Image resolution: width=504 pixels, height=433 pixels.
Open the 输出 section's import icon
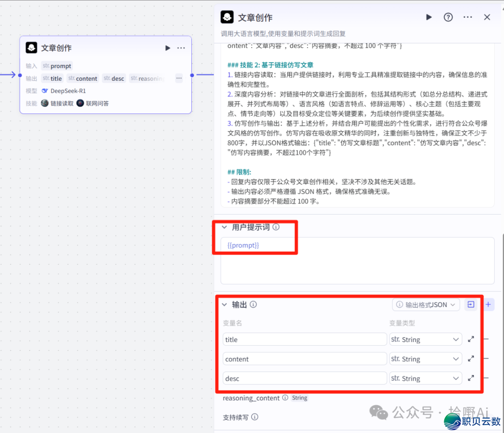[471, 304]
